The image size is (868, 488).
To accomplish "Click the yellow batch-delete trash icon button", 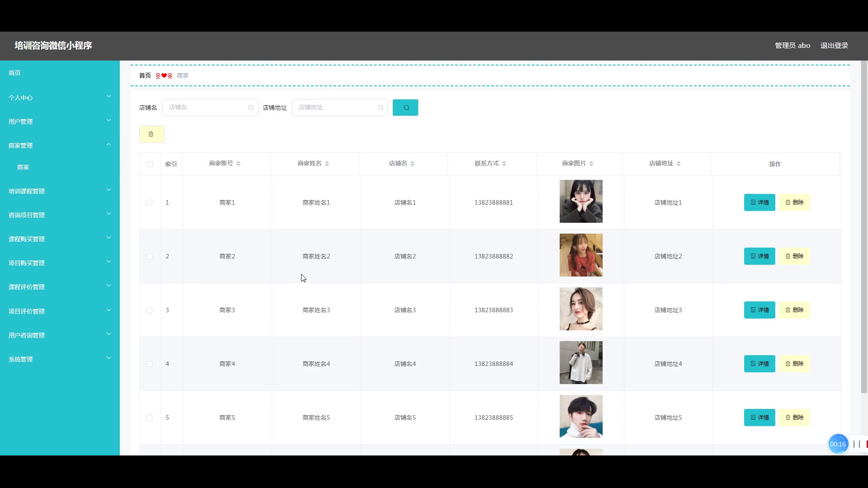I will (151, 134).
